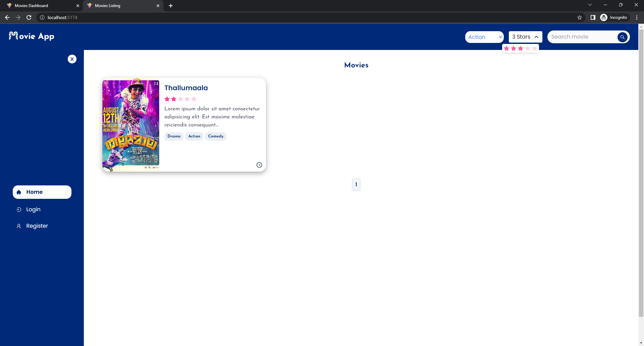644x346 pixels.
Task: Click the Register person icon
Action: pos(19,226)
